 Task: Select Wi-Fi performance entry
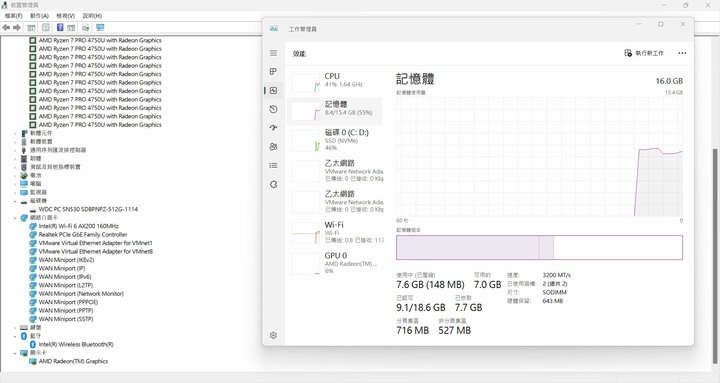(x=335, y=232)
